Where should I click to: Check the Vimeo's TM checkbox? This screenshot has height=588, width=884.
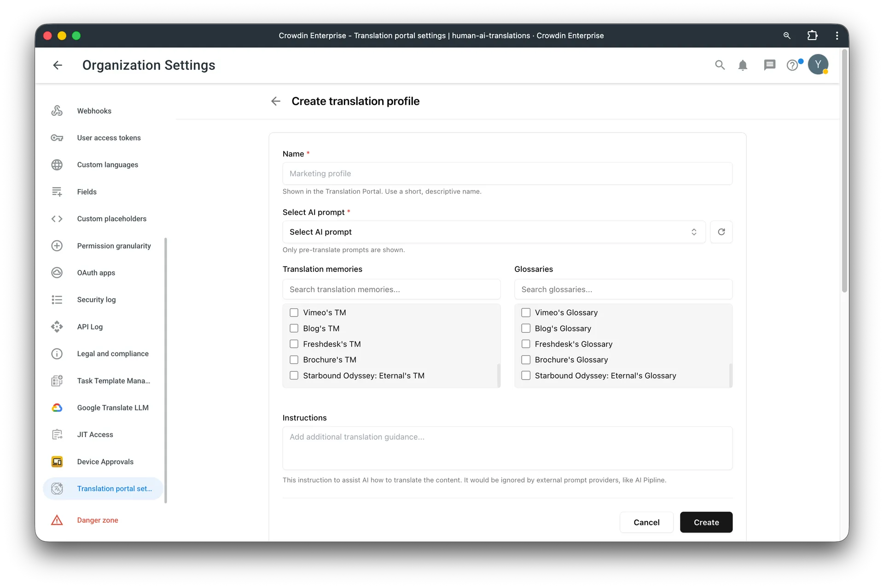294,312
